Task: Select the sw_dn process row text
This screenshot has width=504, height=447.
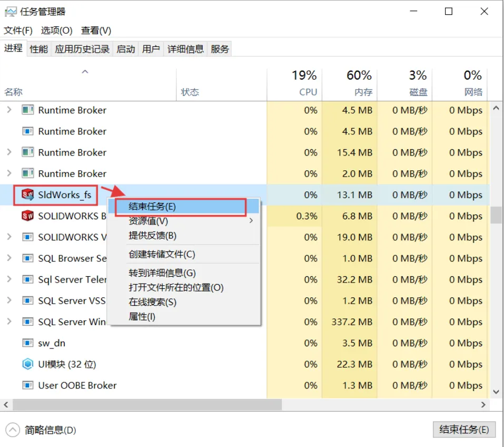Action: click(x=52, y=343)
